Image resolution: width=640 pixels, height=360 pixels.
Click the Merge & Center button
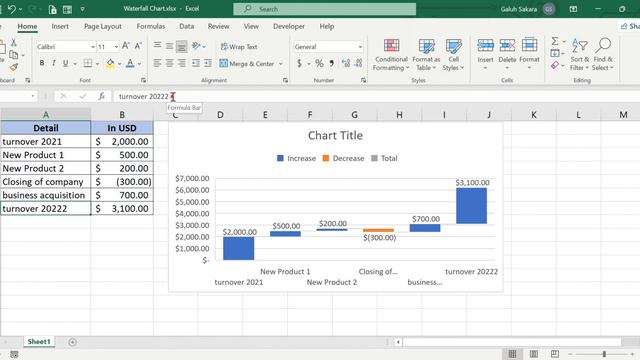(247, 64)
